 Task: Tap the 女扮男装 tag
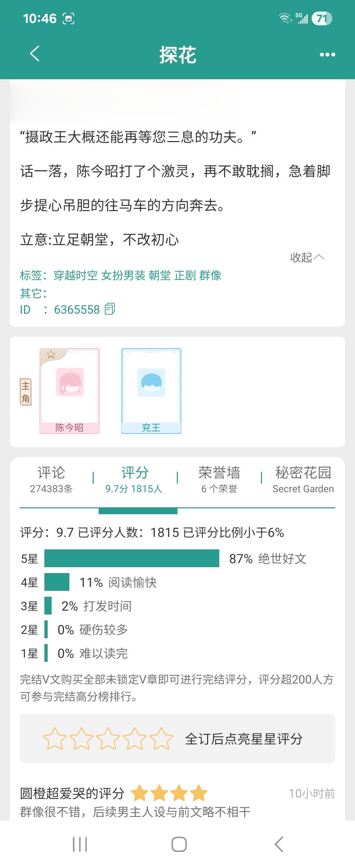(123, 275)
